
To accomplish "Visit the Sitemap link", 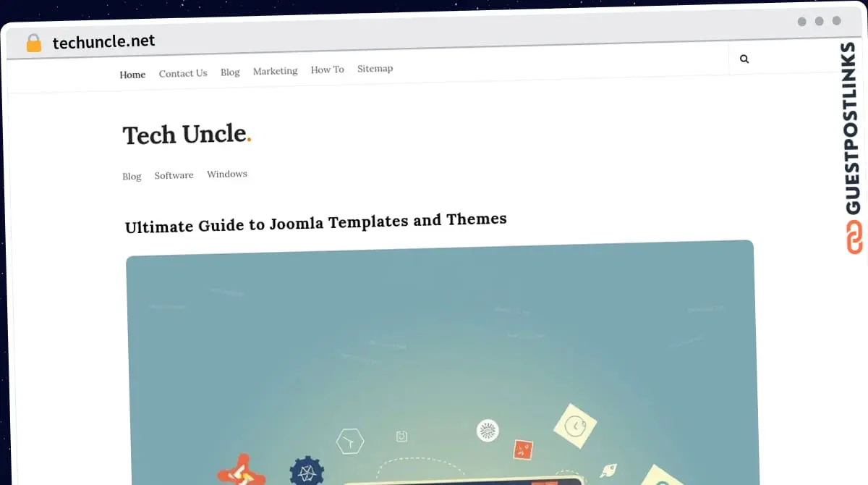I will pyautogui.click(x=375, y=69).
